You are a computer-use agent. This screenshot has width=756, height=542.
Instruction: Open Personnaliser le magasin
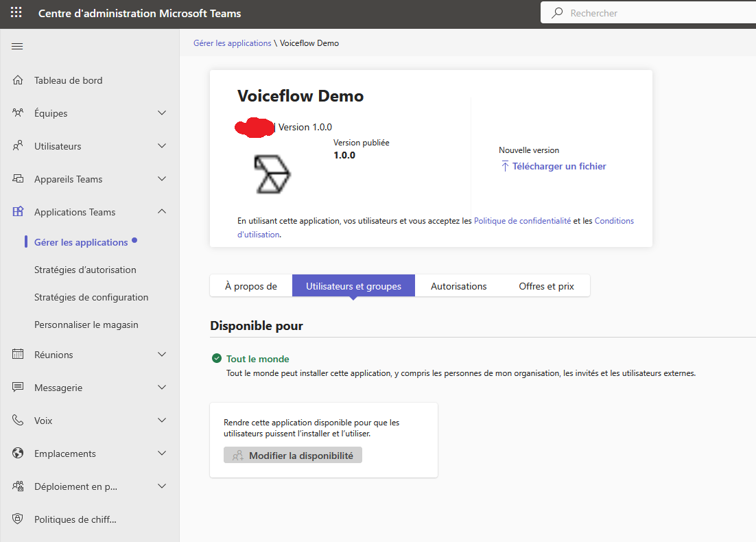tap(86, 325)
